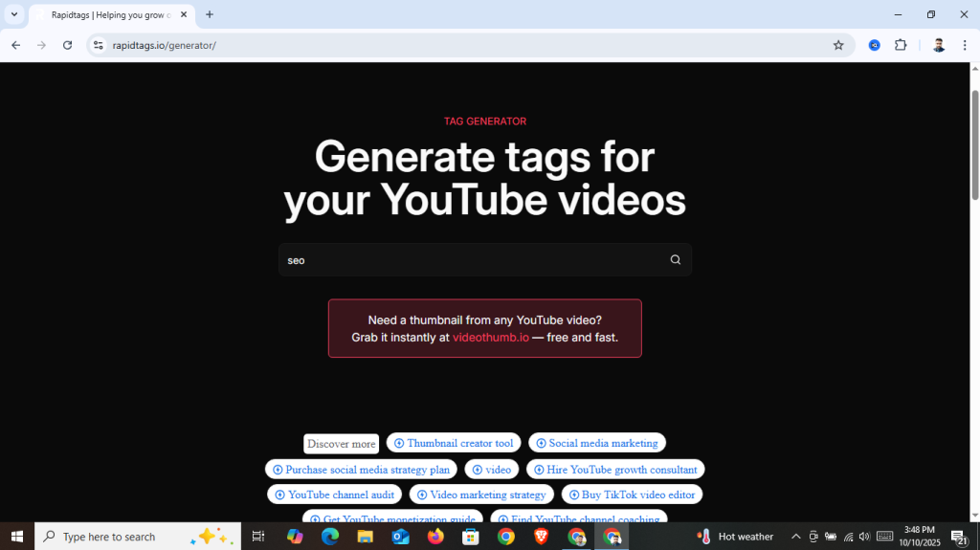View site information icon in address bar
This screenshot has height=550, width=980.
[x=98, y=45]
